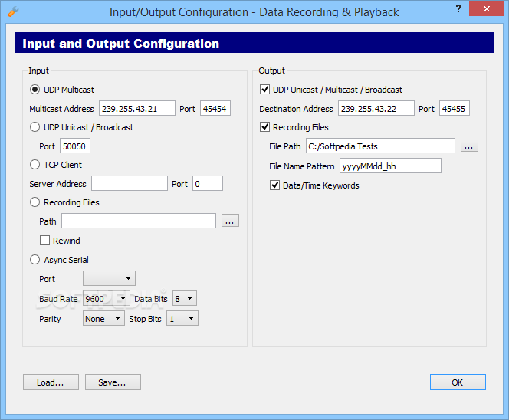Uncheck the output Recording Files checkbox
The image size is (509, 420).
265,127
